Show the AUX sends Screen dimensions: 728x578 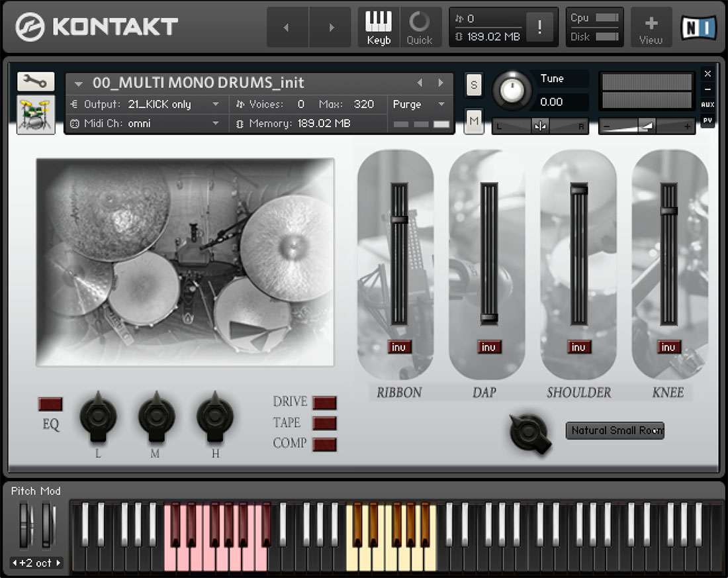click(x=707, y=105)
